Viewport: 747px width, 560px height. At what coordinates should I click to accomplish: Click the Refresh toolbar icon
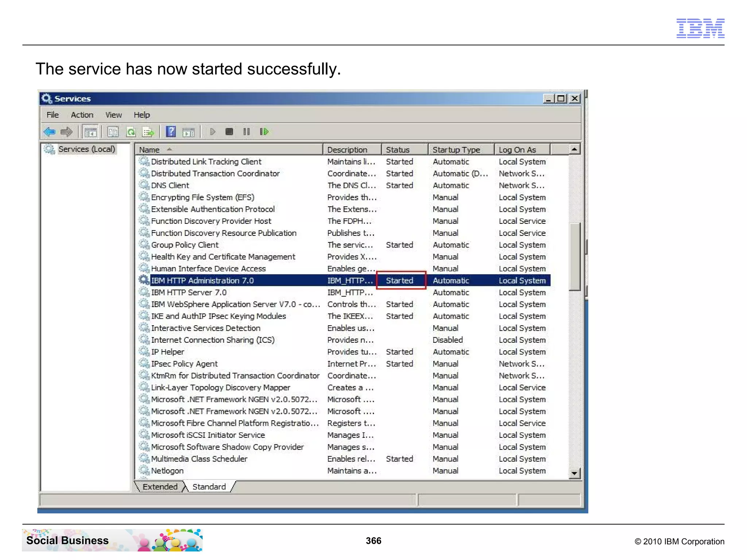[131, 132]
